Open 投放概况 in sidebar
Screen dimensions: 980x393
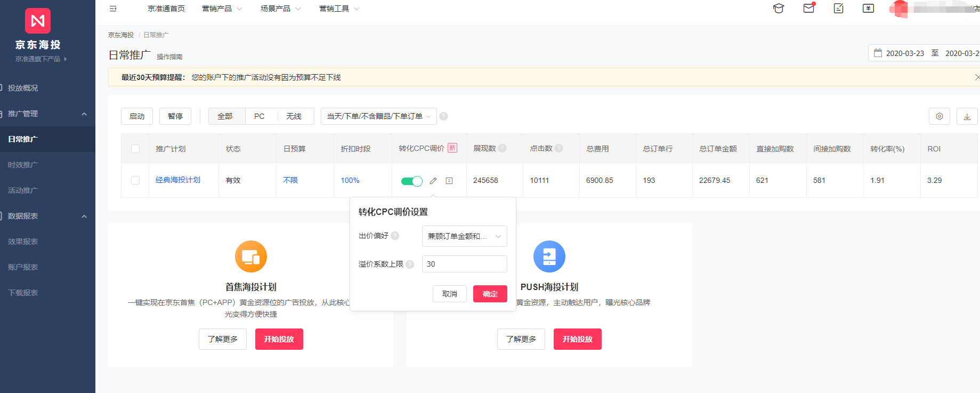[x=23, y=88]
